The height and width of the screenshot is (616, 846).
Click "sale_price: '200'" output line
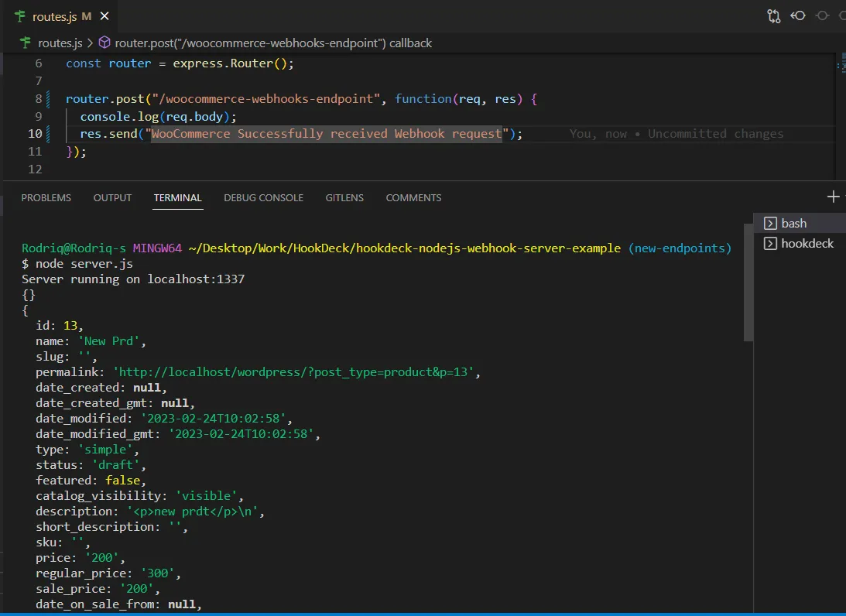point(98,589)
